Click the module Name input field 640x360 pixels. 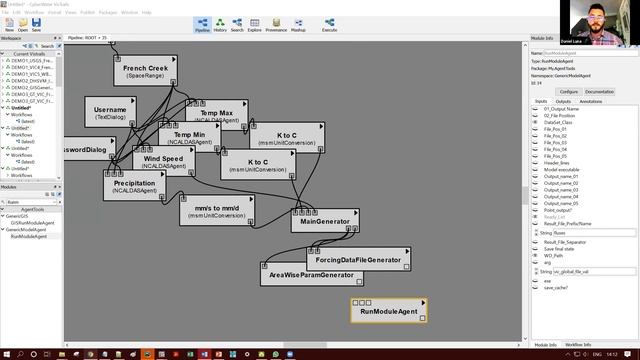[x=590, y=53]
